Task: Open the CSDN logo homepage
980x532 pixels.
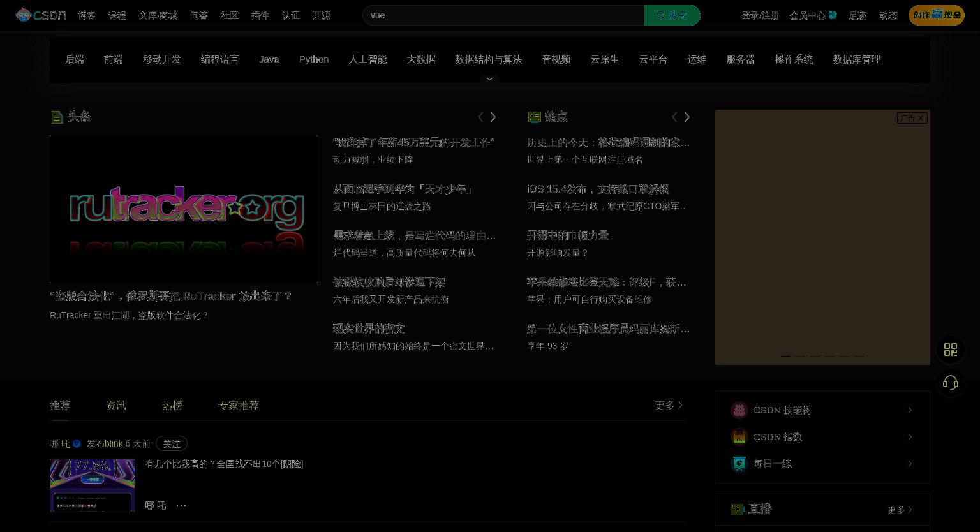Action: point(41,15)
